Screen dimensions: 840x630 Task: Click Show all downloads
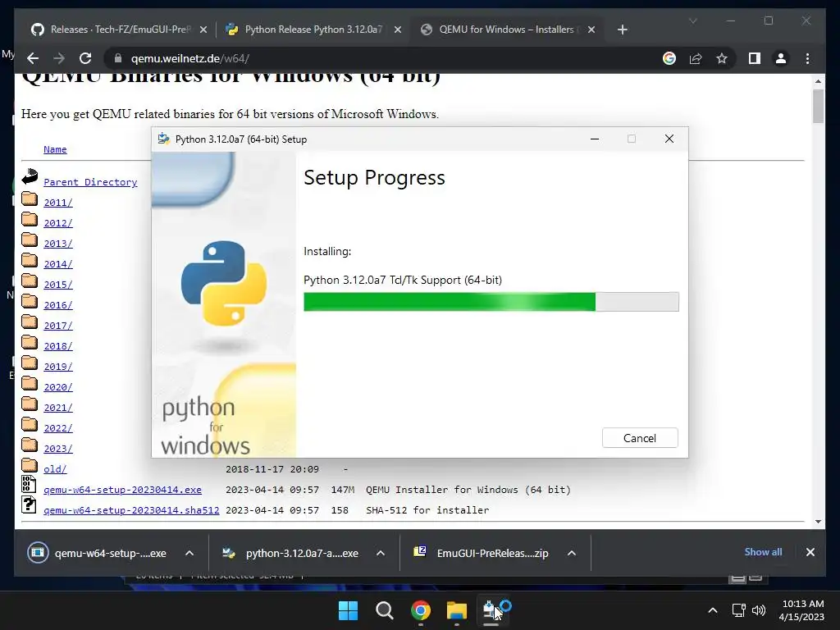tap(763, 552)
